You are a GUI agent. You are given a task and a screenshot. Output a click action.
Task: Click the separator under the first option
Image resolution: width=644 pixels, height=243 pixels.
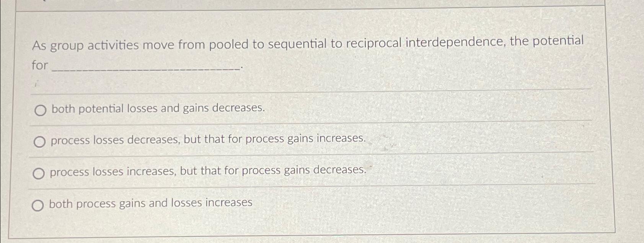pos(306,123)
